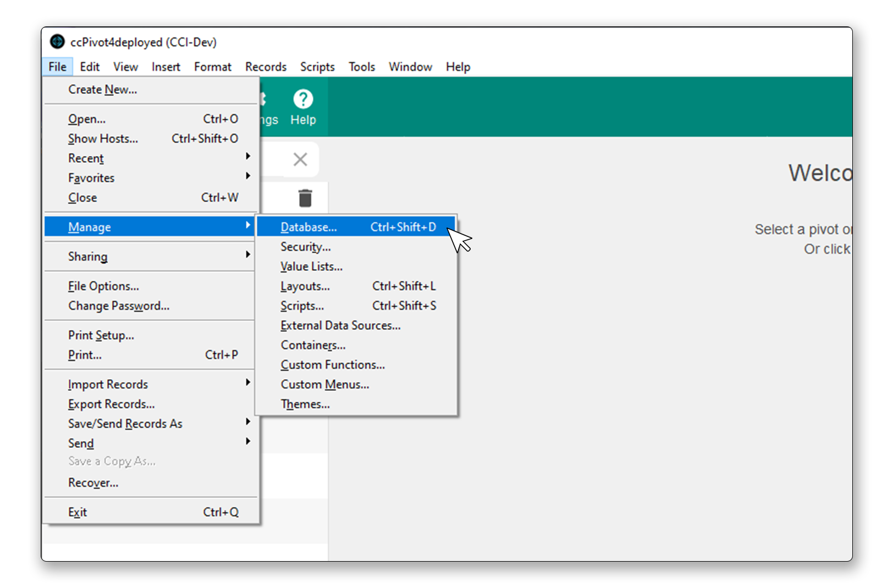This screenshot has height=588, width=893.
Task: Choose Exit from File menu
Action: (151, 512)
